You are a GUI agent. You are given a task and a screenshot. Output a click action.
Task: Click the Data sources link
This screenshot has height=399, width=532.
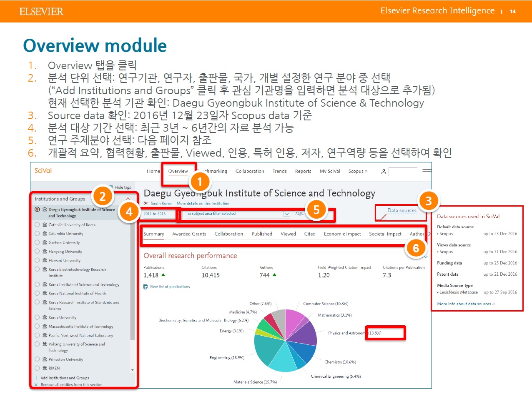pos(402,211)
